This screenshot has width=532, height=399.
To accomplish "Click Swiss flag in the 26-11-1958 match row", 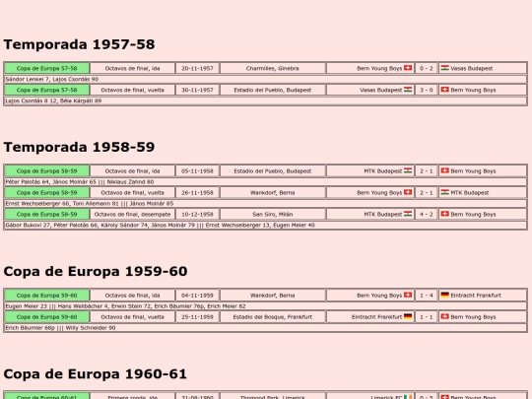I will point(408,192).
